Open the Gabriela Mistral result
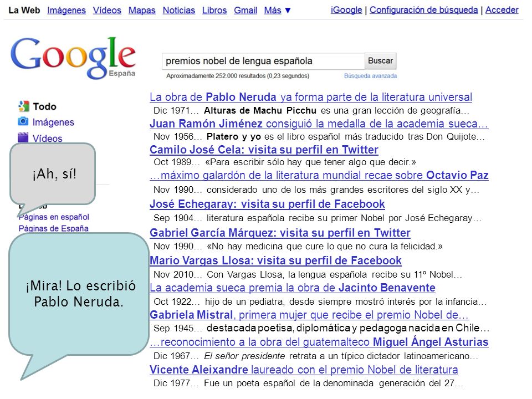532x399 pixels. pyautogui.click(x=309, y=315)
